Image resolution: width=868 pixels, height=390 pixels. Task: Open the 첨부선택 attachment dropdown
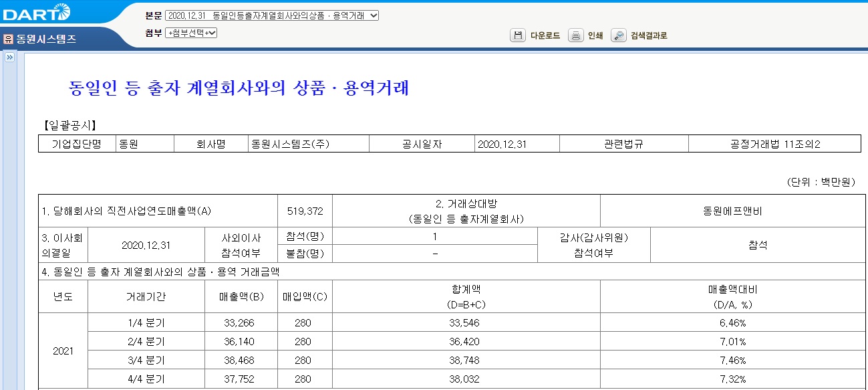pyautogui.click(x=191, y=33)
